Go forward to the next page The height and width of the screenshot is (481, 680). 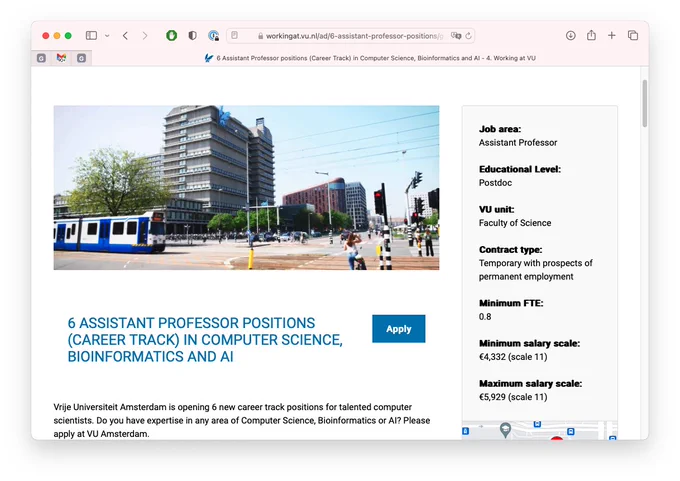[x=145, y=36]
